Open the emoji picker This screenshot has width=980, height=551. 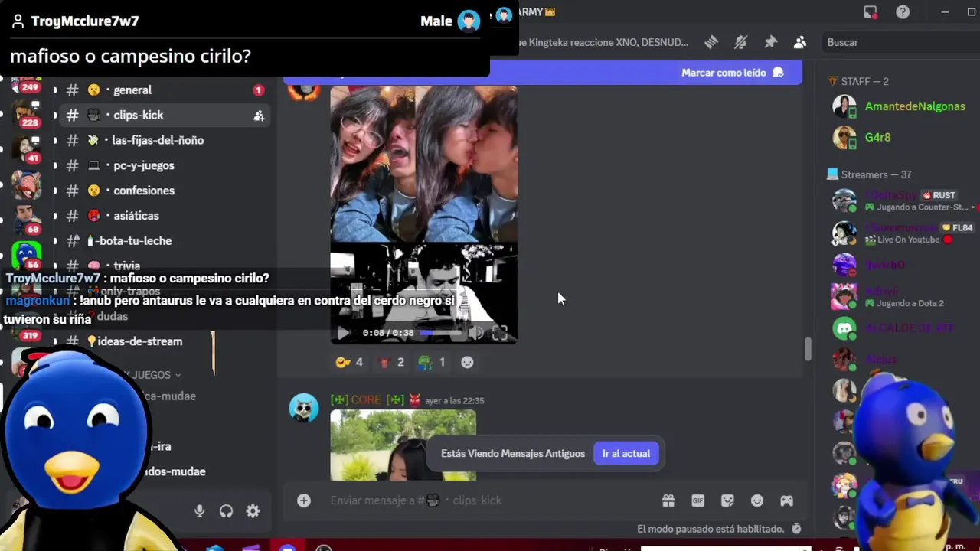click(x=757, y=500)
